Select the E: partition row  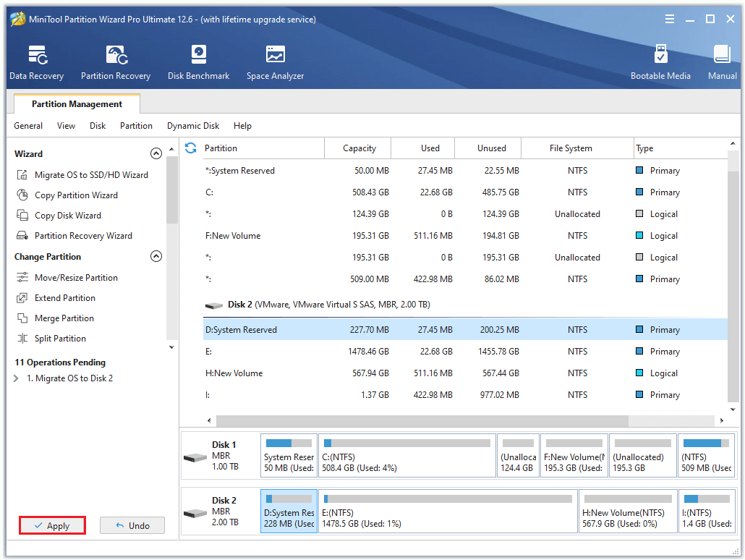point(465,352)
